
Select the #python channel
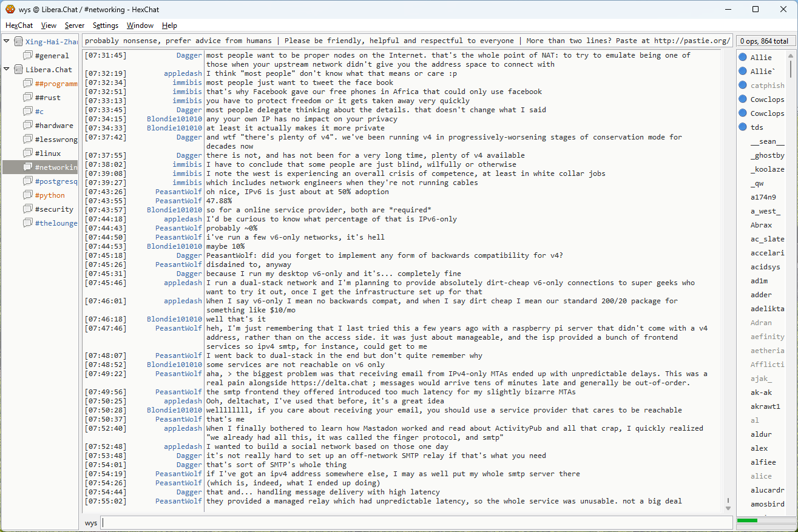[50, 195]
